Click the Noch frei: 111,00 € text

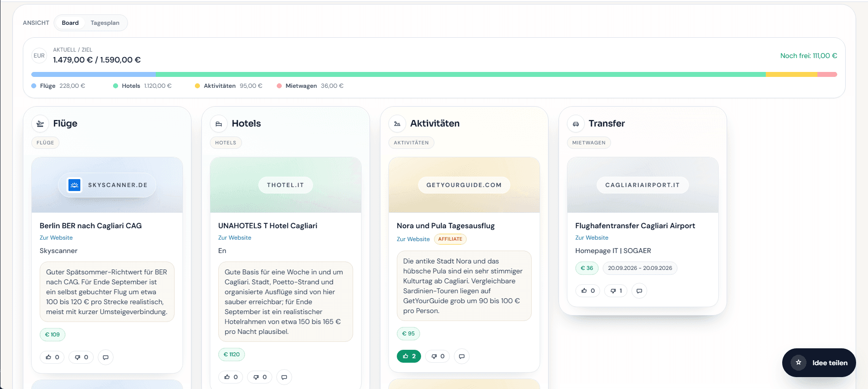(808, 56)
